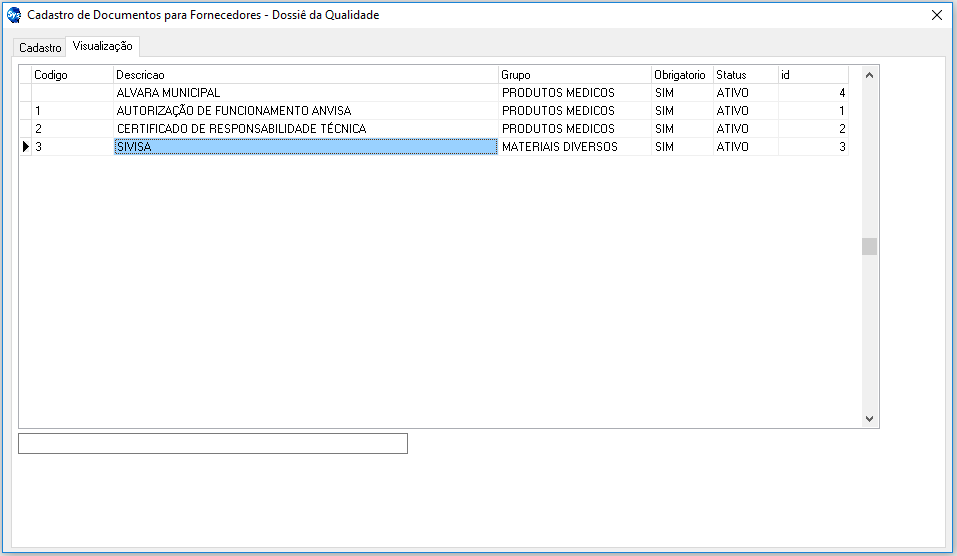The image size is (957, 556).
Task: Click the application icon in title bar
Action: (x=14, y=15)
